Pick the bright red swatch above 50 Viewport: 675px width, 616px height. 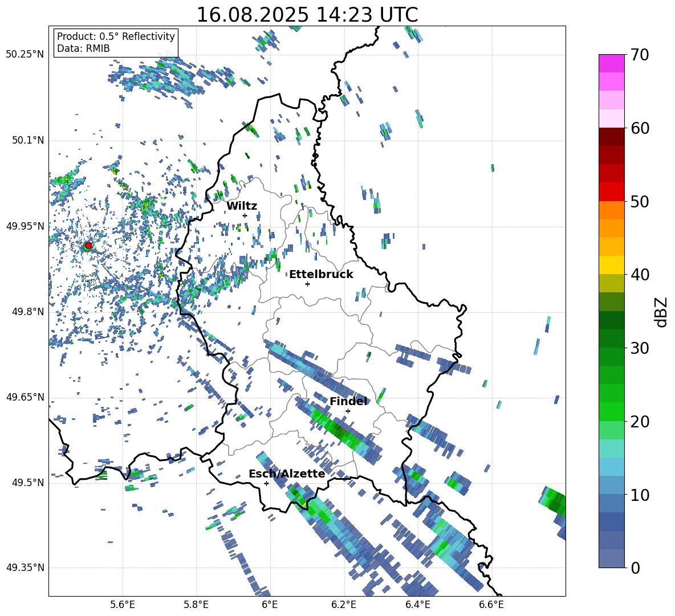click(611, 192)
